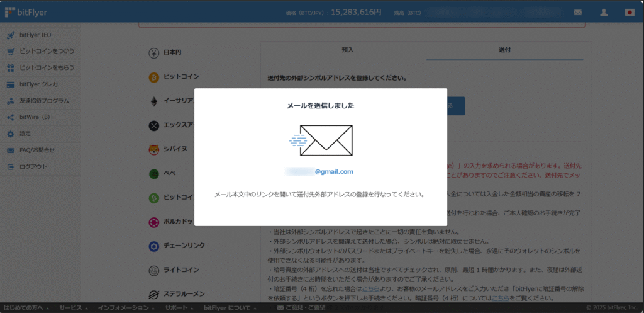644x313 pixels.
Task: Select the XRP coin icon
Action: 153,126
